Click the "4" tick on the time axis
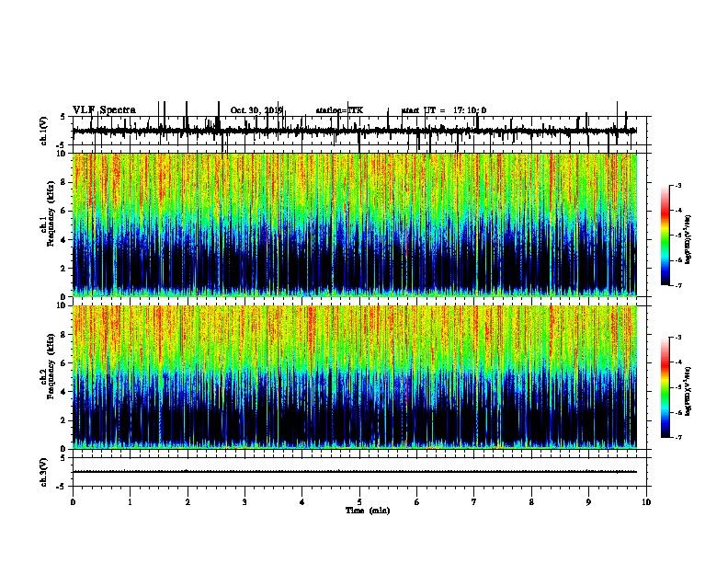 click(x=301, y=502)
